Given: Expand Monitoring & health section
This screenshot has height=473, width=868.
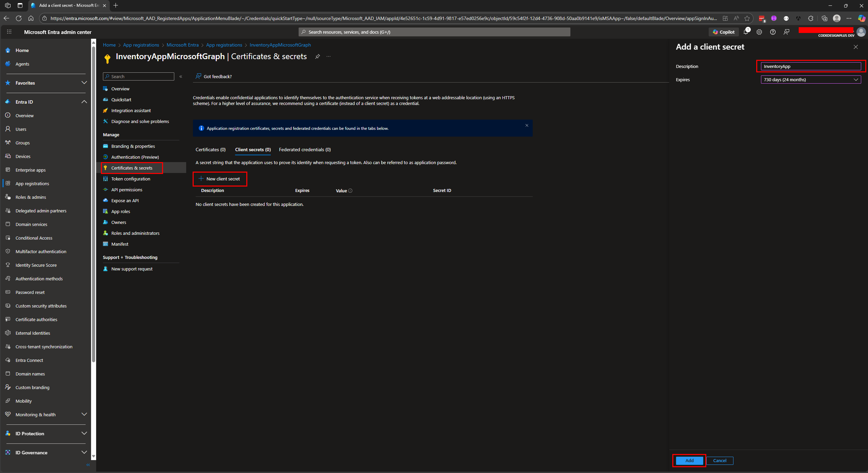Looking at the screenshot, I should [x=84, y=415].
